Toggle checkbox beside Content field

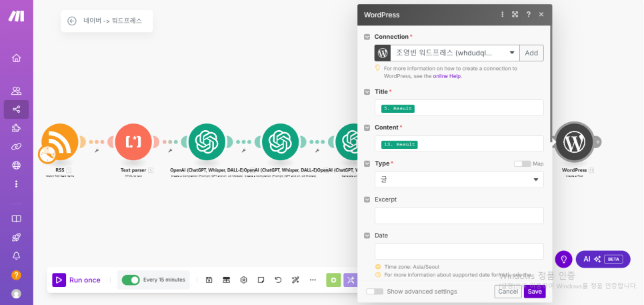tap(367, 128)
